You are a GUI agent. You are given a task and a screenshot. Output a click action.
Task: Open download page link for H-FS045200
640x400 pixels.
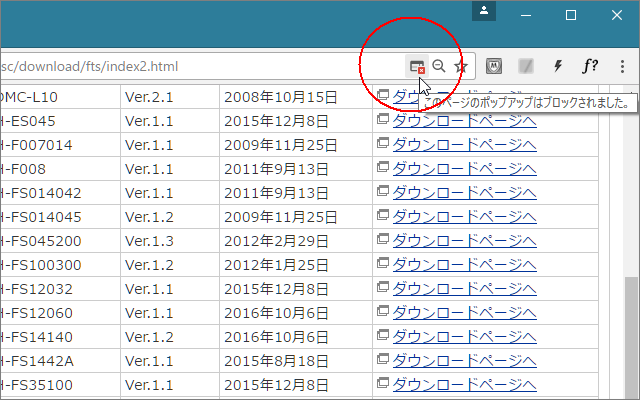point(464,241)
